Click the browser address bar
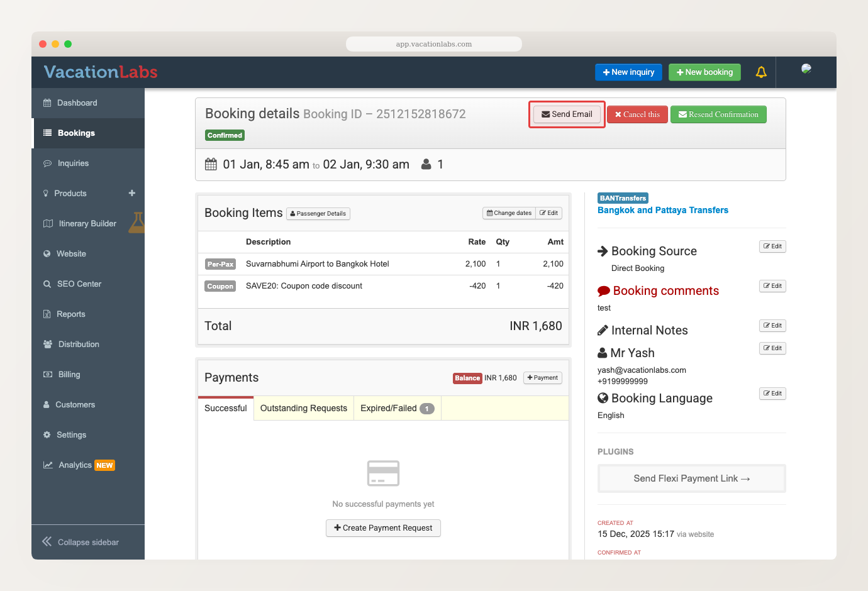The width and height of the screenshot is (868, 591). point(434,44)
